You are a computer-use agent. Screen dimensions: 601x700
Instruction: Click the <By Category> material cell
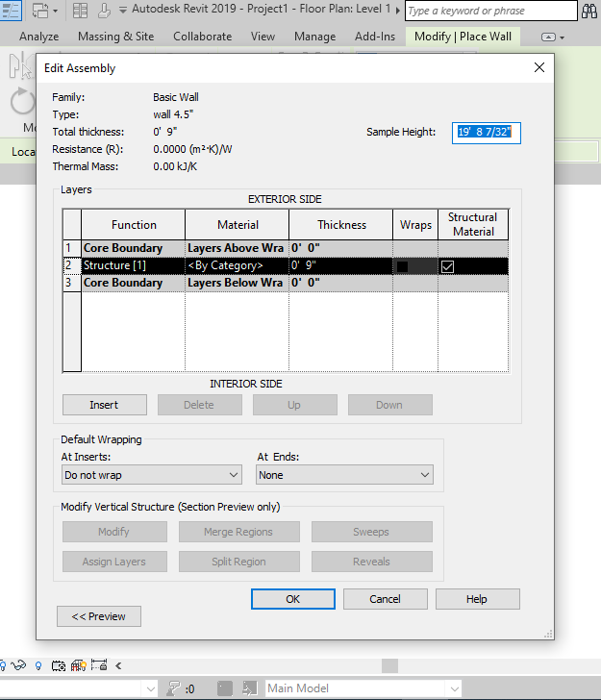(237, 265)
